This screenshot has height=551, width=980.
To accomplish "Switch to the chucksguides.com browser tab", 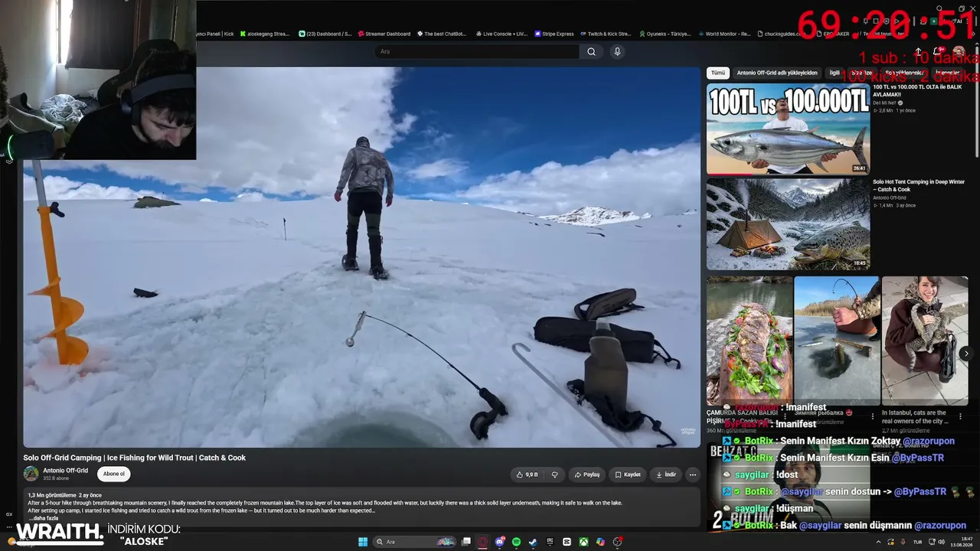I will point(782,34).
